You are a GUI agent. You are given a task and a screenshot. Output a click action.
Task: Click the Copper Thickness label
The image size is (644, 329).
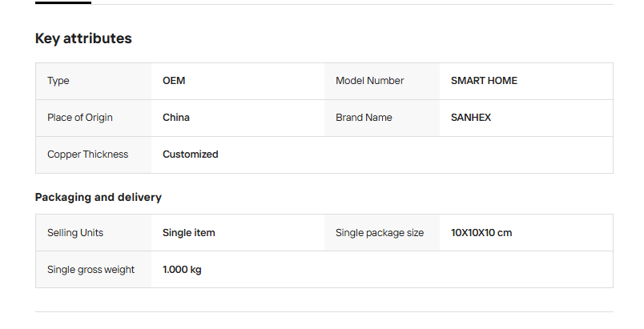point(87,154)
